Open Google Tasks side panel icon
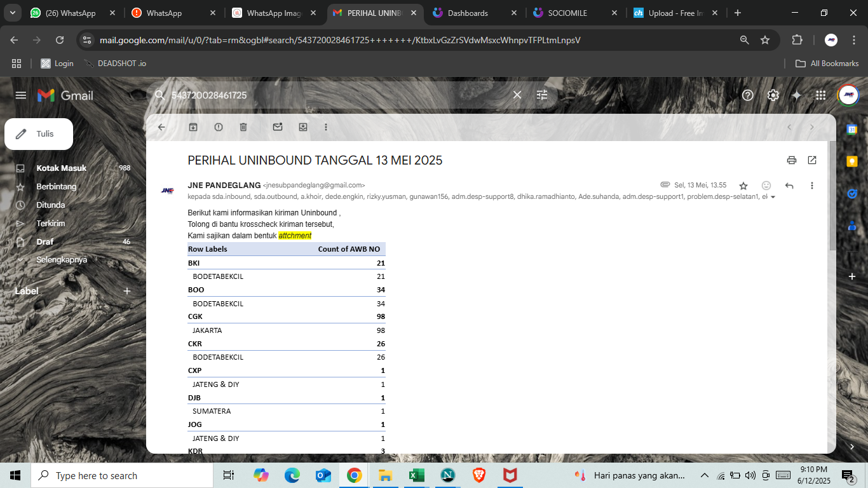 tap(852, 193)
